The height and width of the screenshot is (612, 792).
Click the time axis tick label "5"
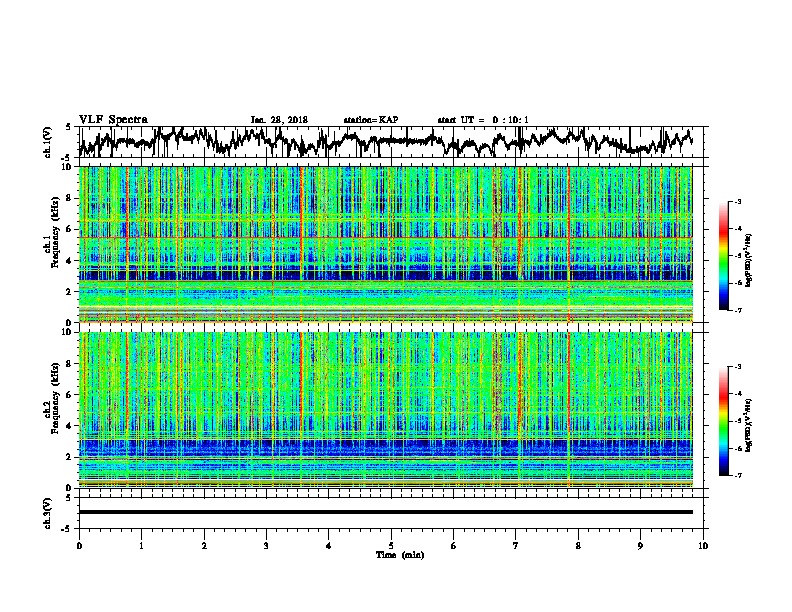click(x=391, y=546)
